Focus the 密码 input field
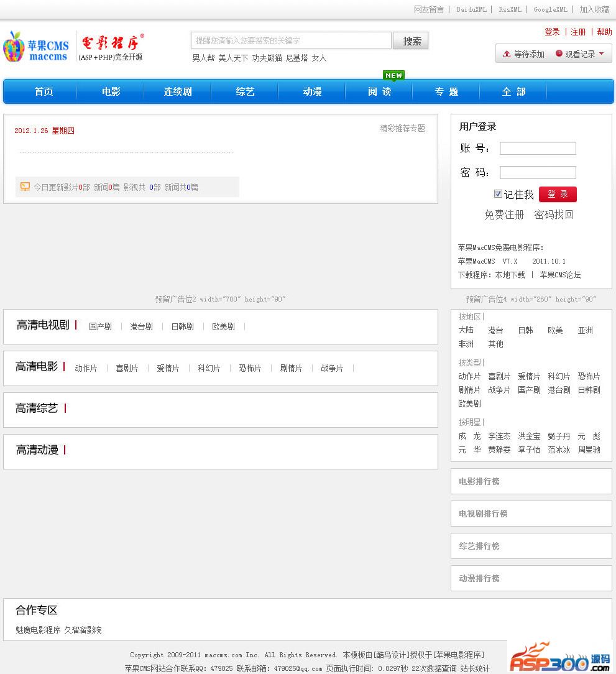The image size is (616, 674). point(538,172)
